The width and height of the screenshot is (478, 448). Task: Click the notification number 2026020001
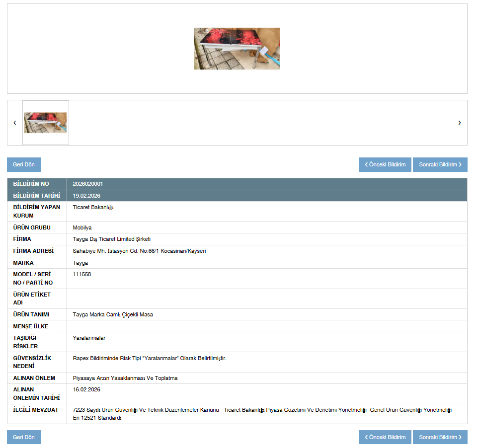click(88, 184)
